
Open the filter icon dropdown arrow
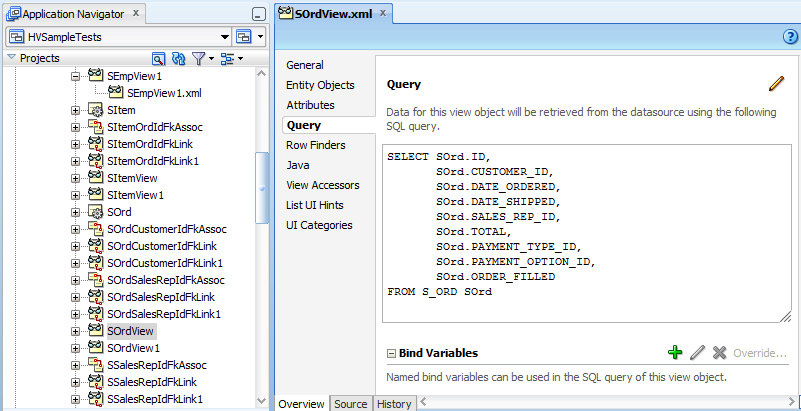point(211,59)
